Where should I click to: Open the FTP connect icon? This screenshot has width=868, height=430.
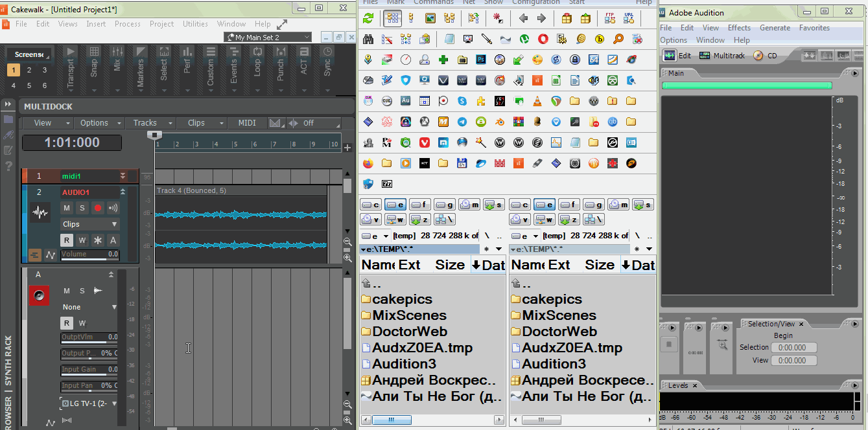(x=609, y=18)
